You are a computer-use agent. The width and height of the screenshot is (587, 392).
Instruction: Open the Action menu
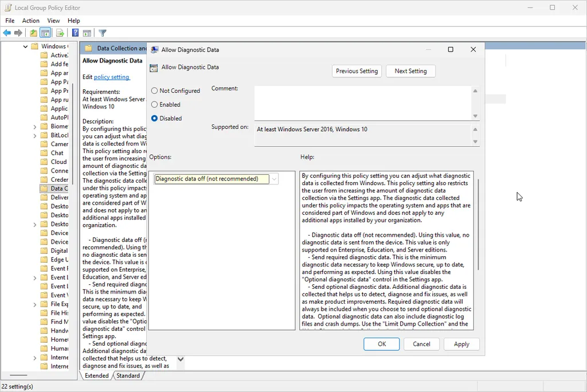(x=30, y=20)
